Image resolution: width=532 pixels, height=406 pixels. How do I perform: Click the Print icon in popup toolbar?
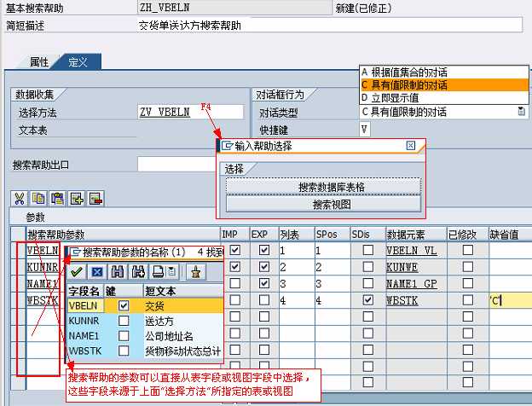click(157, 272)
